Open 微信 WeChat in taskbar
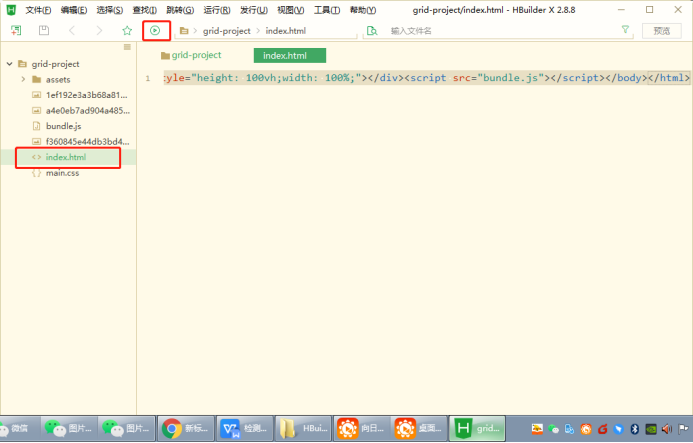This screenshot has width=693, height=443. pyautogui.click(x=19, y=428)
